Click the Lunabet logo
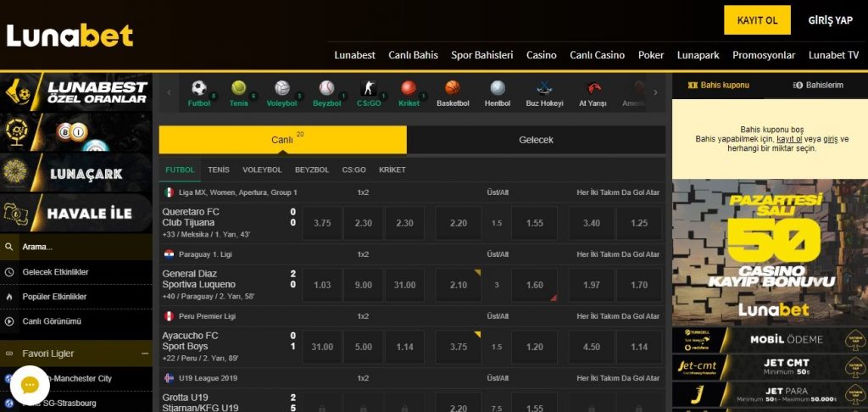868x412 pixels. click(x=70, y=36)
